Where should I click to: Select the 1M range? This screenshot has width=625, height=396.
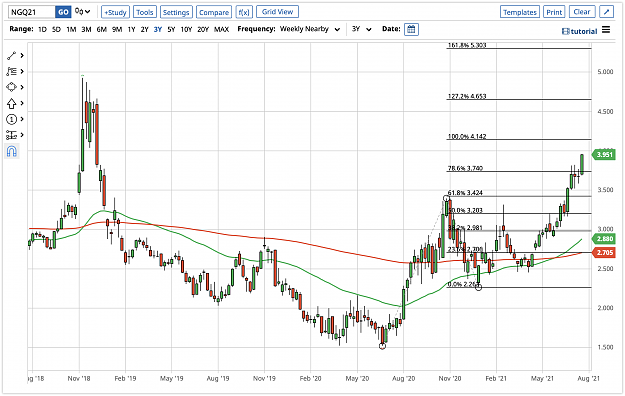(x=71, y=29)
